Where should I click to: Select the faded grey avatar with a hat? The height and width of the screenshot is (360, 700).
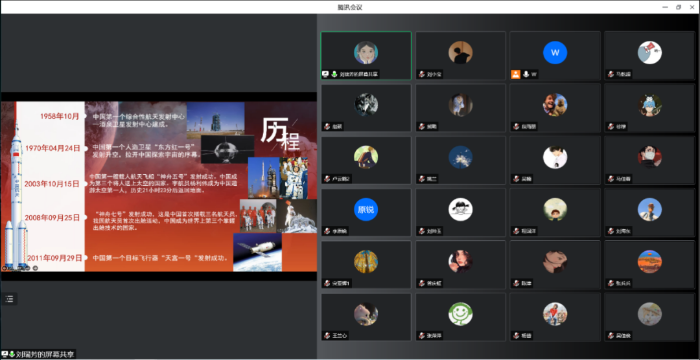(x=650, y=314)
